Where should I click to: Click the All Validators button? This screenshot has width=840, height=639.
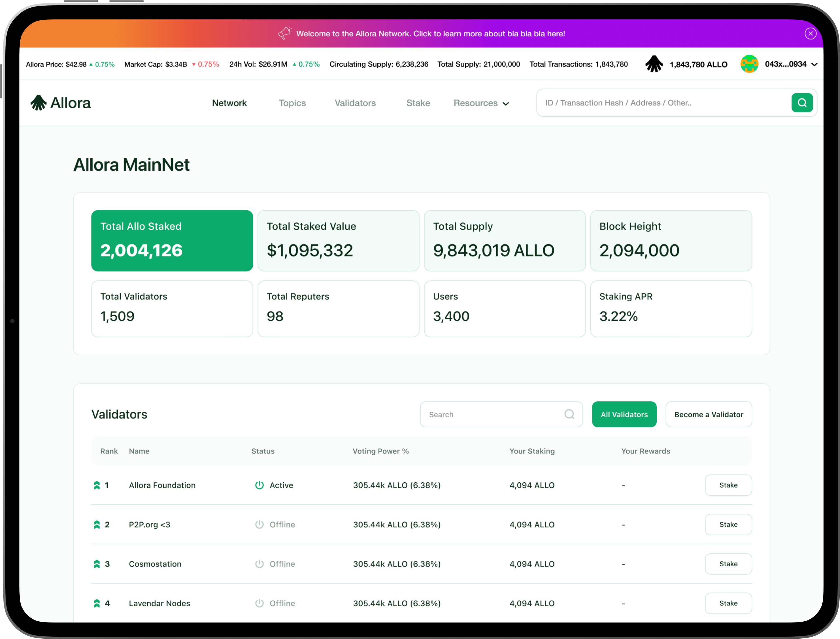click(x=624, y=414)
